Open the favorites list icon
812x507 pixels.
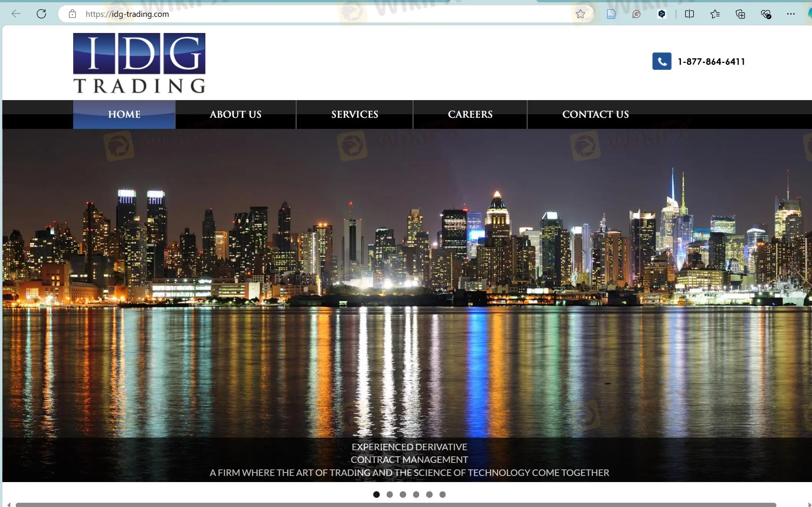coord(714,14)
